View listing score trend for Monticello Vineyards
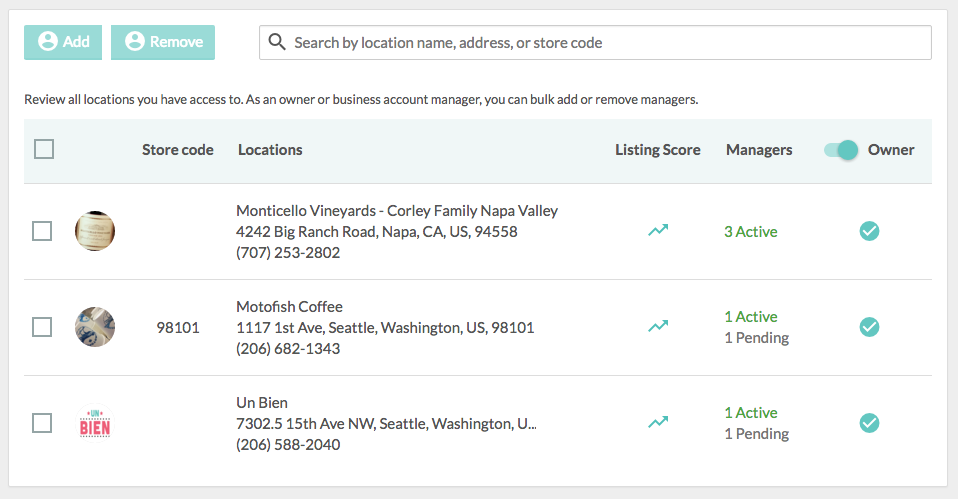958x499 pixels. (x=658, y=230)
